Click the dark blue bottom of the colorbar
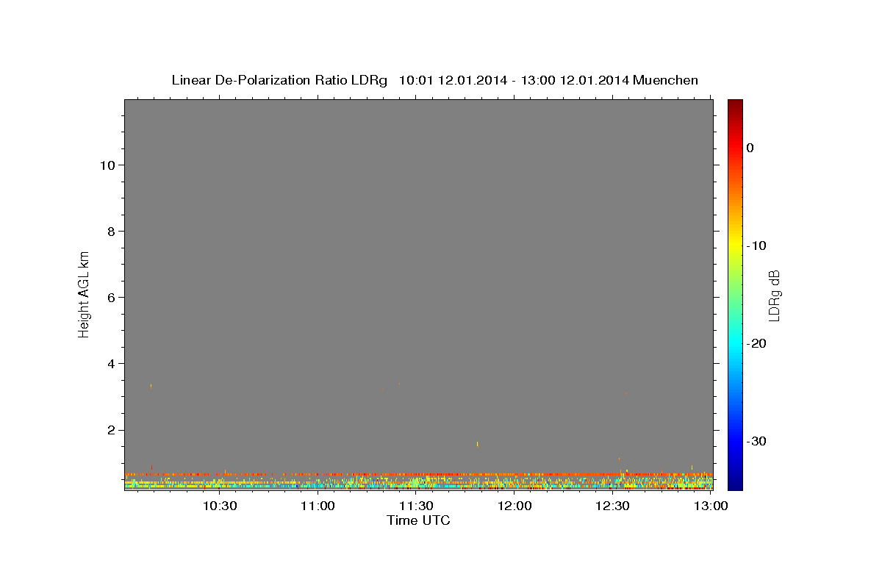The height and width of the screenshot is (588, 882). (735, 484)
